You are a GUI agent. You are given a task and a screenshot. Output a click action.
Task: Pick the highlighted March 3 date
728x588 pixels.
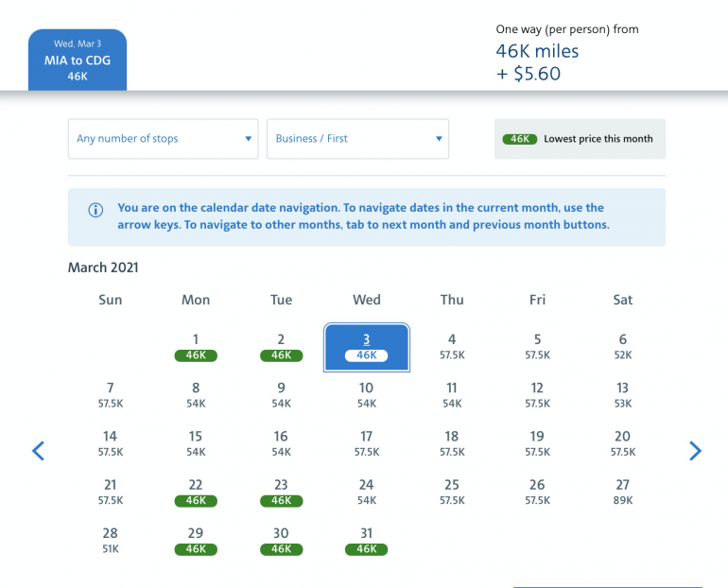(367, 347)
